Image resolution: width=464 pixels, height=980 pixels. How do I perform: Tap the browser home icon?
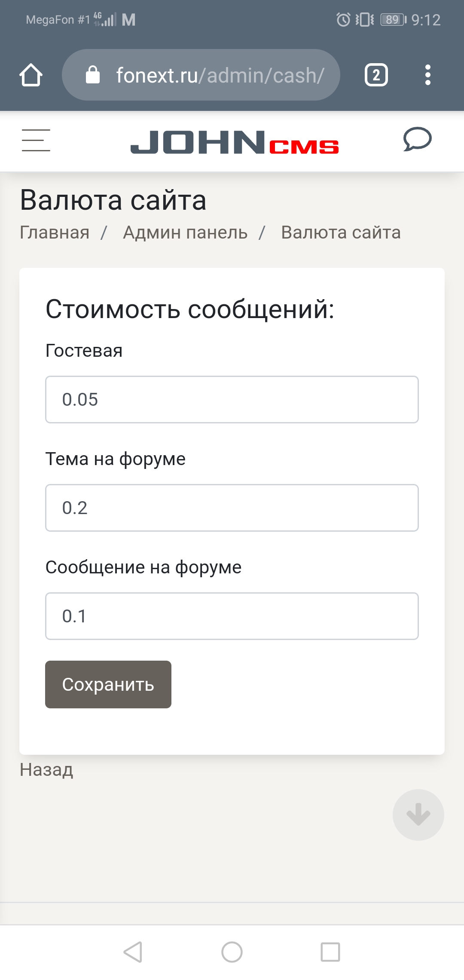tap(31, 75)
